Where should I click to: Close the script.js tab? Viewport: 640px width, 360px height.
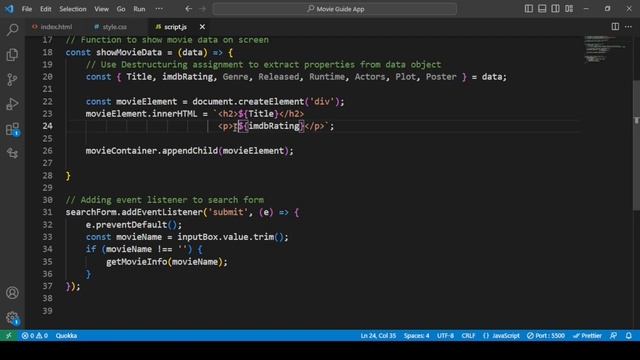click(x=202, y=27)
